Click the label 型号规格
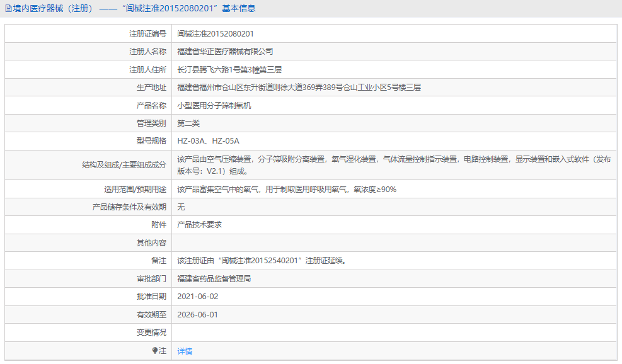The width and height of the screenshot is (622, 364). click(151, 141)
